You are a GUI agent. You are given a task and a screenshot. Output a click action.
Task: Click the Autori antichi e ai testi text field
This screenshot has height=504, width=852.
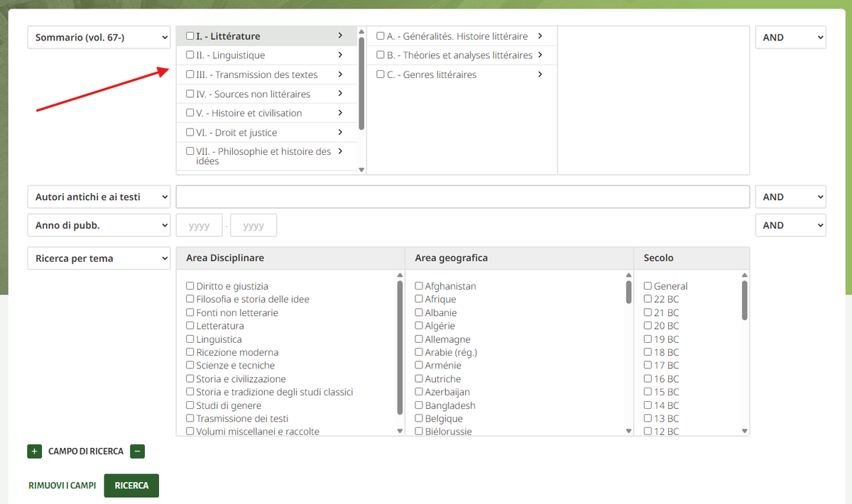click(x=462, y=197)
